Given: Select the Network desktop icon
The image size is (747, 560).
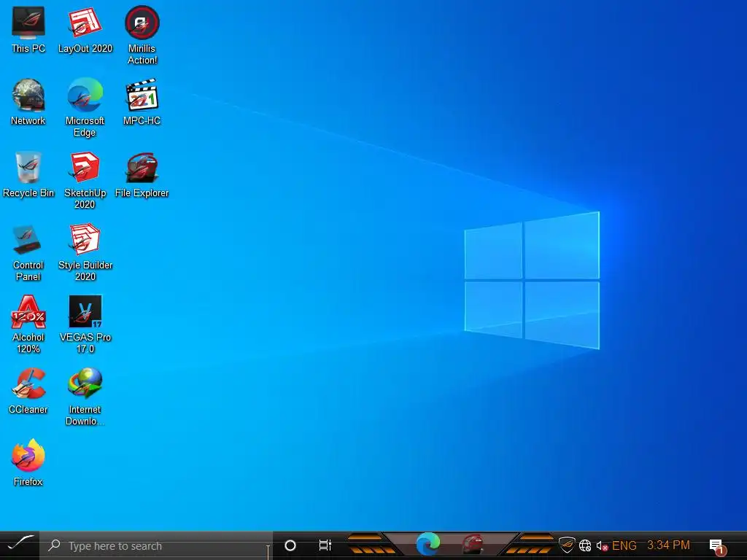Looking at the screenshot, I should 28,102.
